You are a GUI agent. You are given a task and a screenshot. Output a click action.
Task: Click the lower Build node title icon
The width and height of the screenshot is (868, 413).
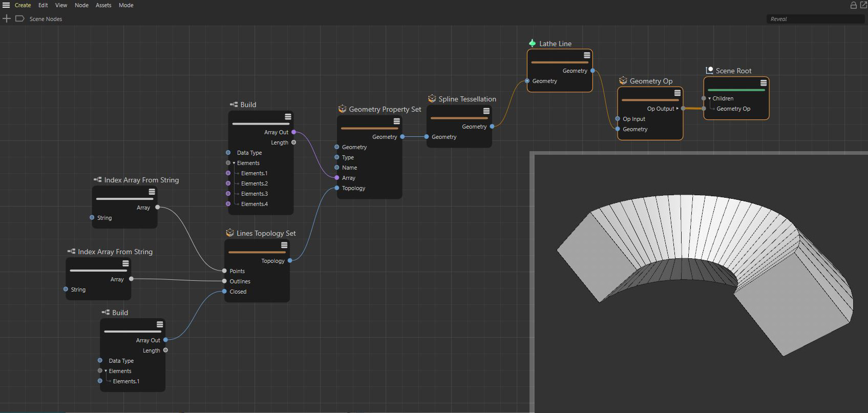click(105, 313)
